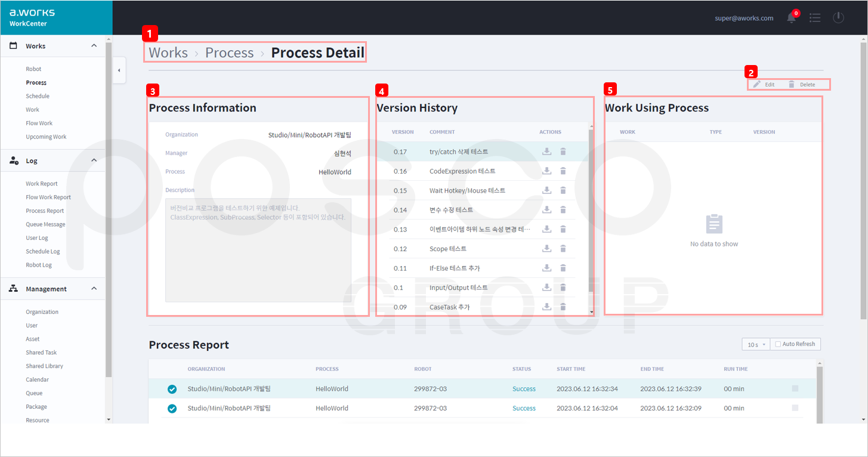Open the notifications bell icon
868x457 pixels.
792,18
